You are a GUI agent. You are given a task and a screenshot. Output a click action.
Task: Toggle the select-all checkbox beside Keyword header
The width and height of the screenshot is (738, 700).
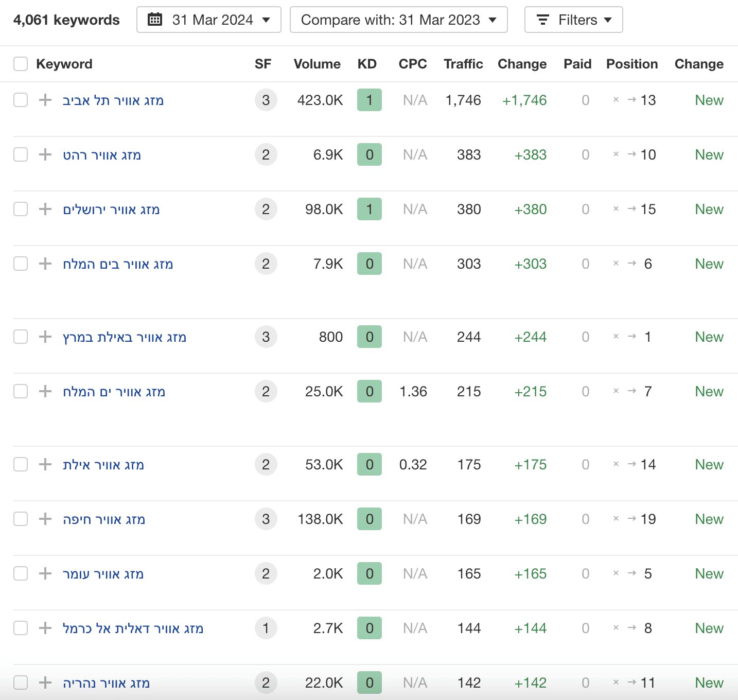click(x=21, y=64)
